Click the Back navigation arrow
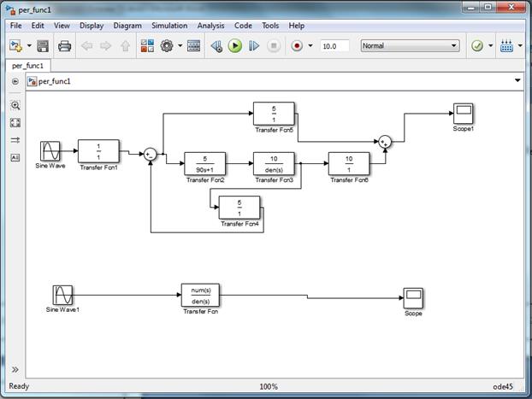 pos(87,46)
